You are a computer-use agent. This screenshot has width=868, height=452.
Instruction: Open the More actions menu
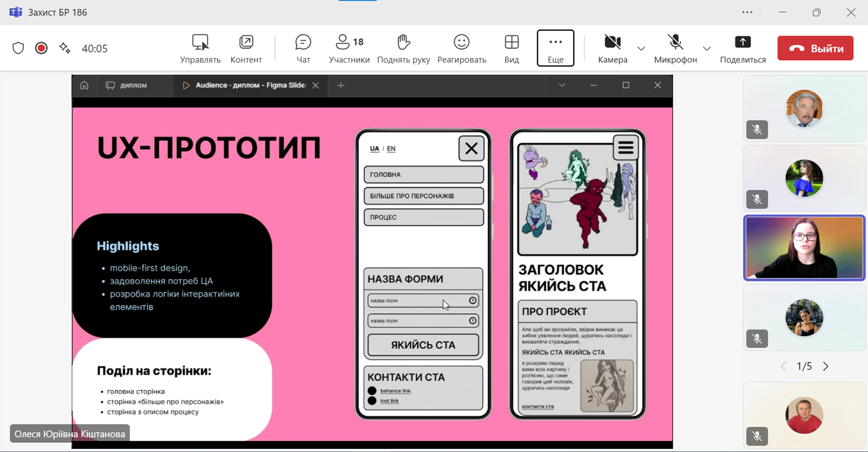(x=555, y=48)
